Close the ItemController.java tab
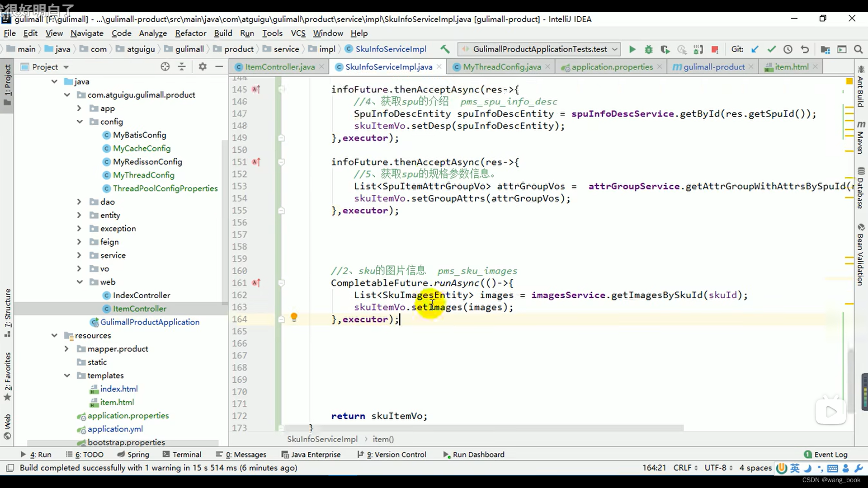The width and height of the screenshot is (868, 488). (321, 66)
